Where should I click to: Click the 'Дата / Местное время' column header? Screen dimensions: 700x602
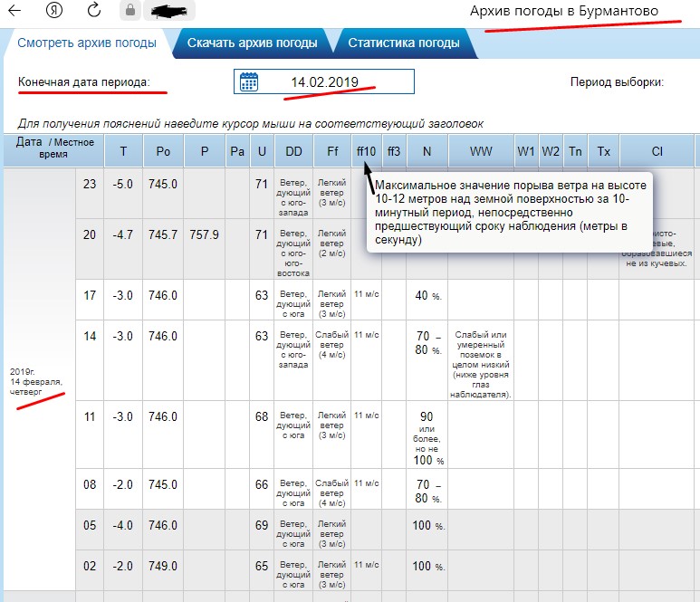click(x=54, y=150)
